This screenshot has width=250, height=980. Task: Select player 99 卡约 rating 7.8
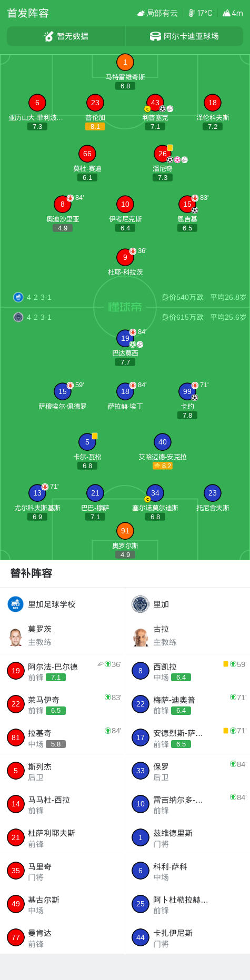tap(187, 415)
